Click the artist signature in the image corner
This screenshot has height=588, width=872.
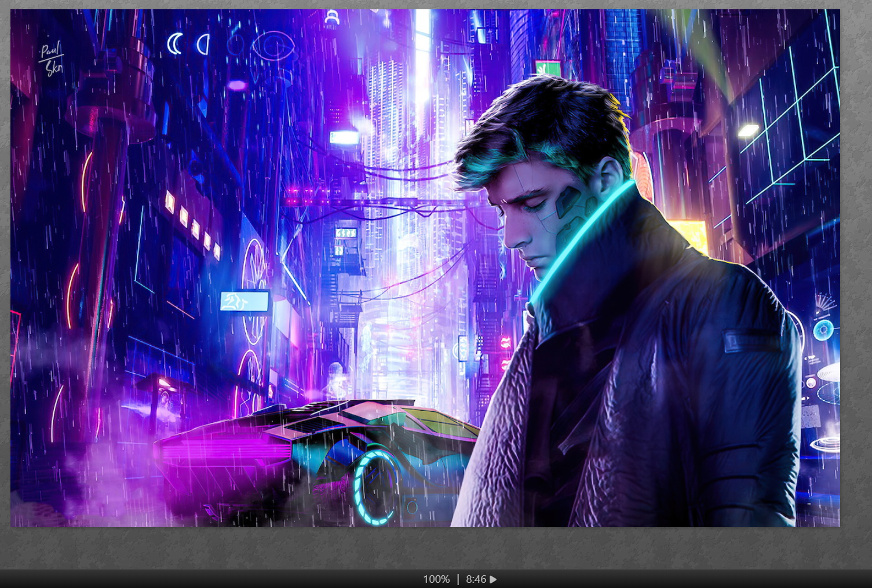(51, 59)
